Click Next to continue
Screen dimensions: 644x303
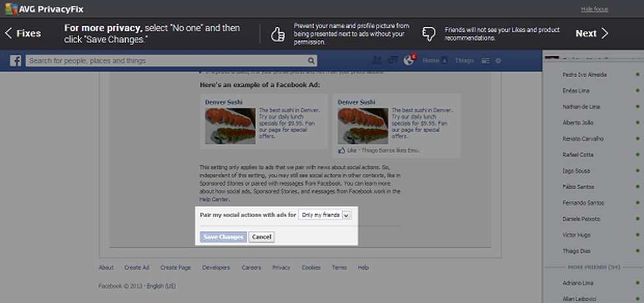(592, 33)
